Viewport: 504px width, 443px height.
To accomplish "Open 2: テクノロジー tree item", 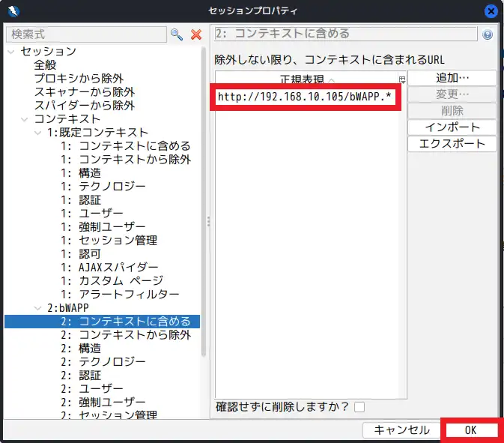I will [103, 362].
